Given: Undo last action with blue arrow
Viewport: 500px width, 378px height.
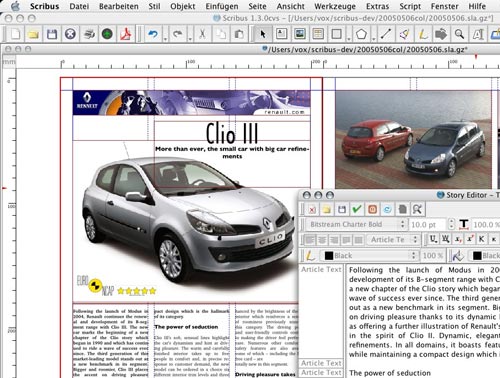Looking at the screenshot, I should tap(153, 34).
